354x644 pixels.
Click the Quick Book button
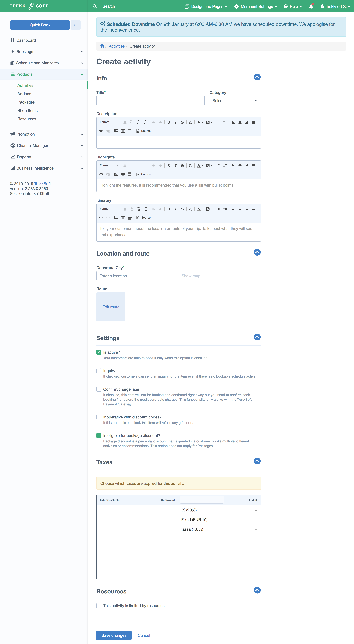click(x=40, y=25)
